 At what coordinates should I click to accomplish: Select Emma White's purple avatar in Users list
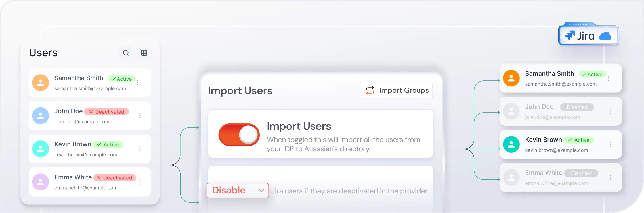point(41,182)
